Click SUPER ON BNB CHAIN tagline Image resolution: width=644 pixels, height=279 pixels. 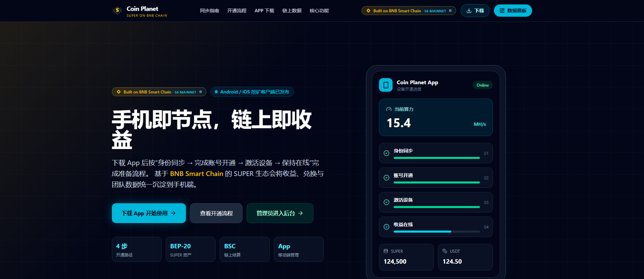click(147, 16)
